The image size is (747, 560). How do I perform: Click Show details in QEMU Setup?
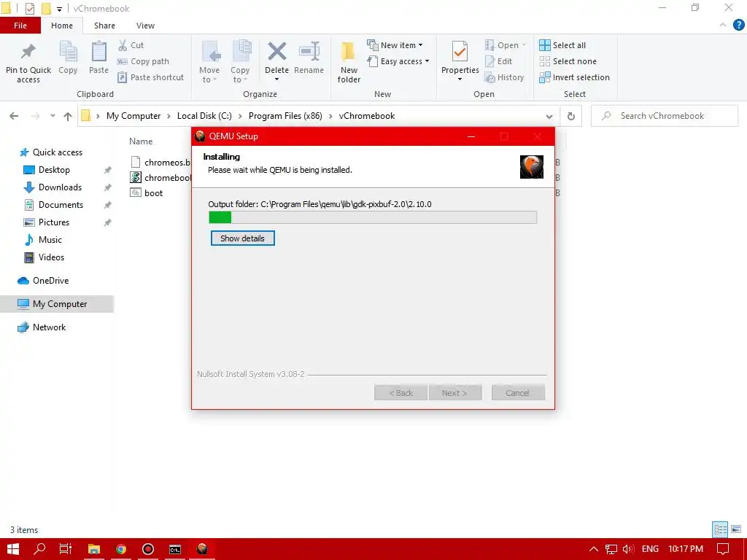pyautogui.click(x=242, y=238)
